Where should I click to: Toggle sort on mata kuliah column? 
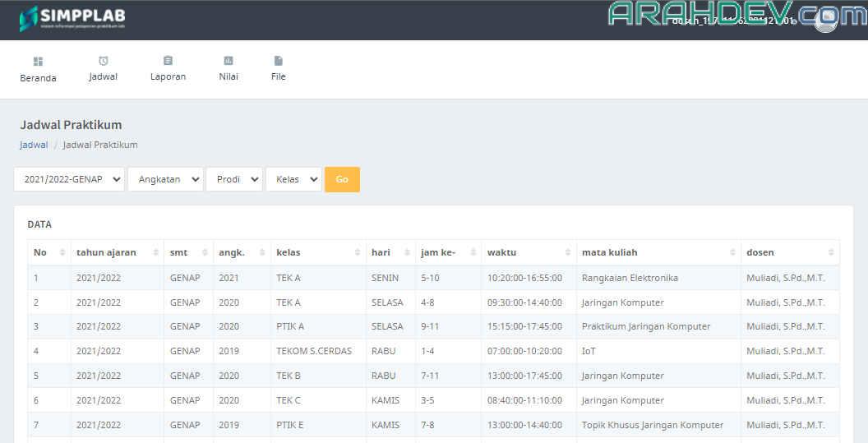(x=657, y=252)
